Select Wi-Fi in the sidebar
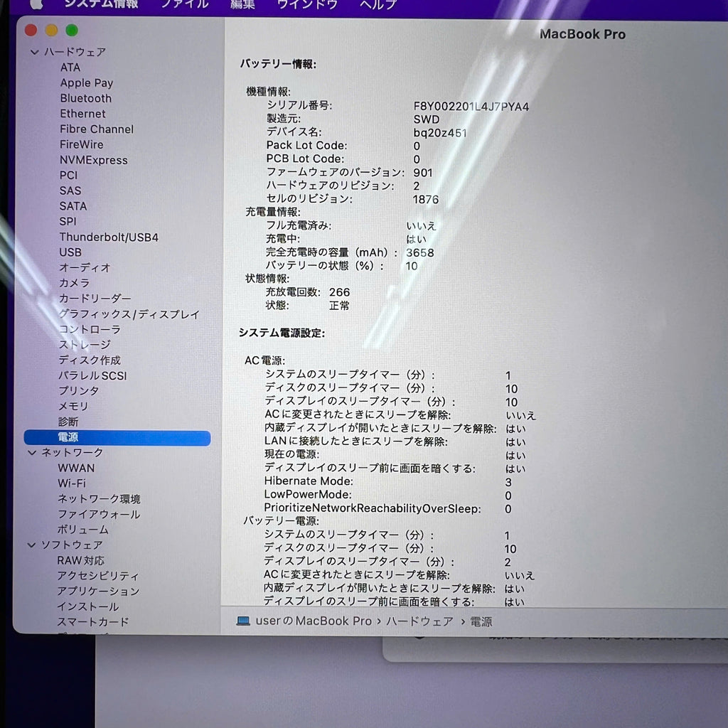This screenshot has height=728, width=728. click(72, 483)
